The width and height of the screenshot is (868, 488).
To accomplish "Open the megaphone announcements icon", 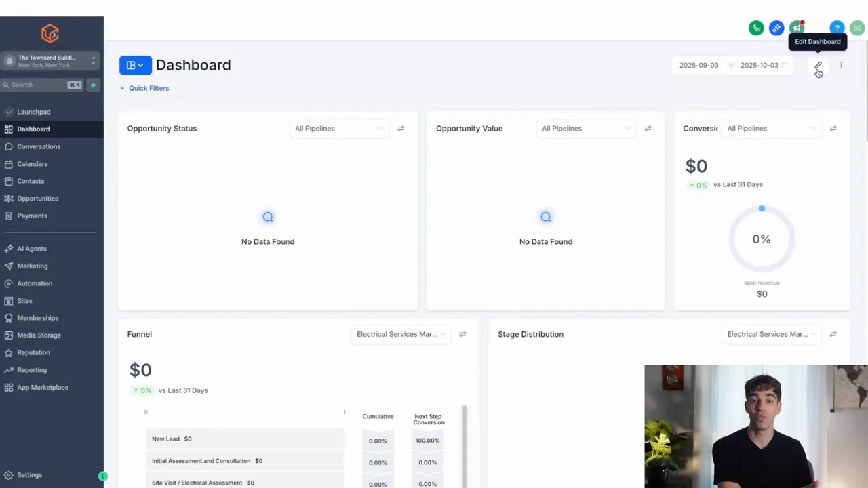I will pyautogui.click(x=797, y=28).
